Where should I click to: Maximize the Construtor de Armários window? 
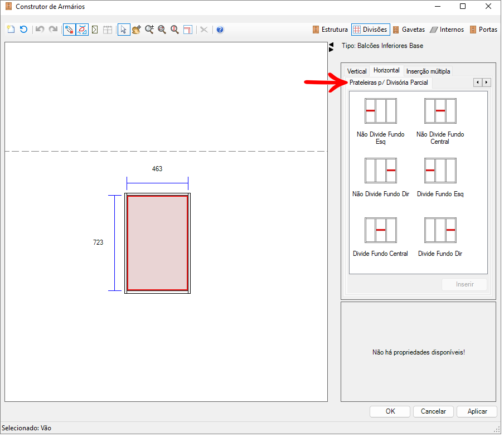tap(463, 7)
